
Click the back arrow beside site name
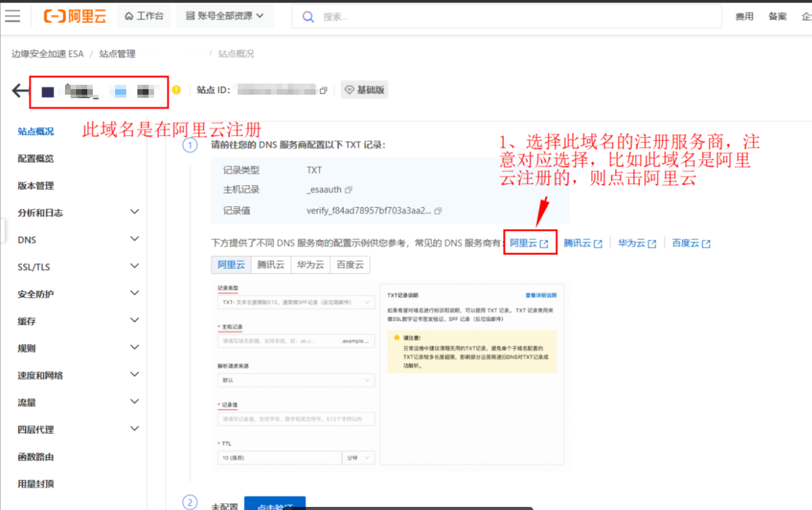tap(20, 91)
